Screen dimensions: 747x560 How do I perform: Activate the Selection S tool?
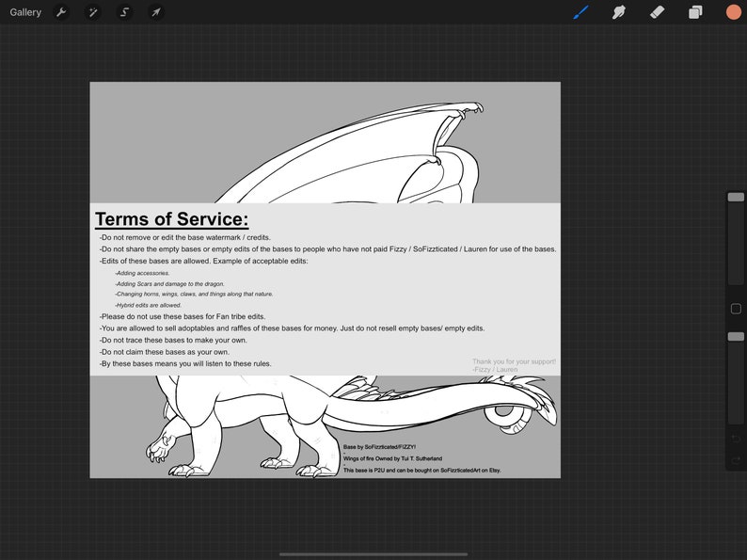pos(124,12)
